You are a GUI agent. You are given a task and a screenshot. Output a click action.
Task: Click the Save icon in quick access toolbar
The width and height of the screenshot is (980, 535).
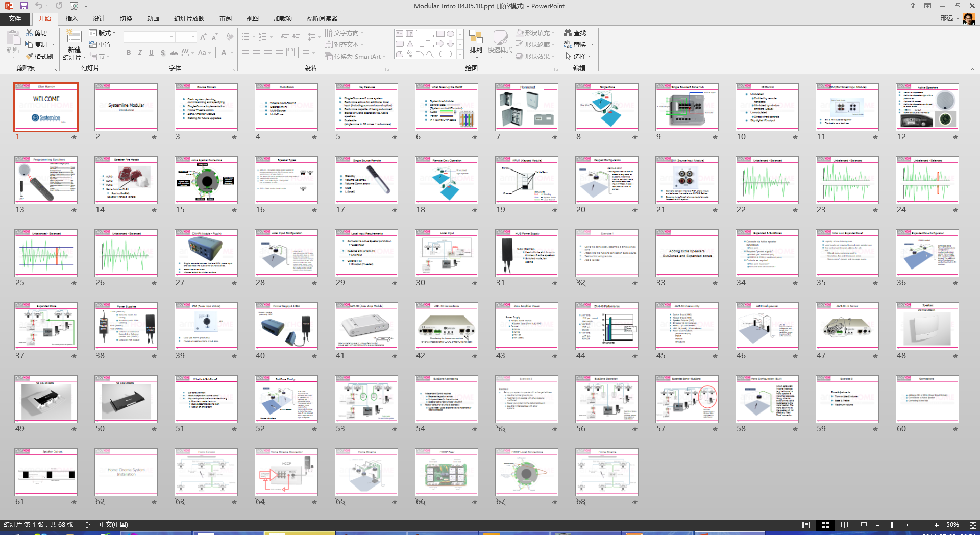pos(23,6)
